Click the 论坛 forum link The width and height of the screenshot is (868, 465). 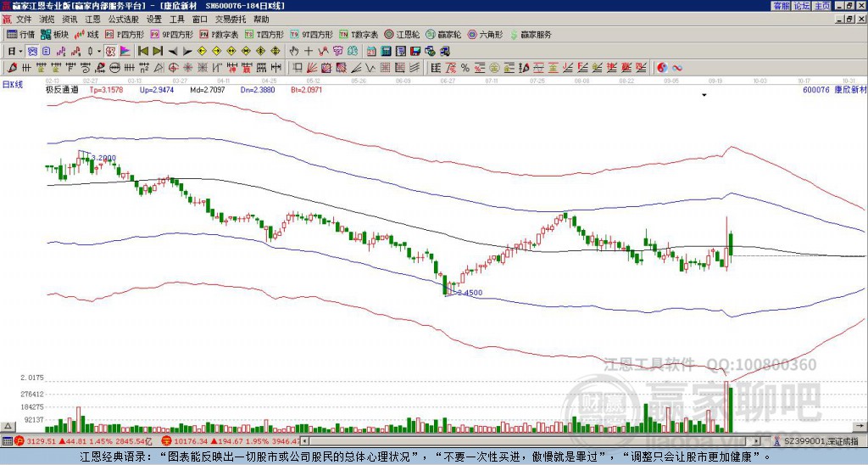802,6
